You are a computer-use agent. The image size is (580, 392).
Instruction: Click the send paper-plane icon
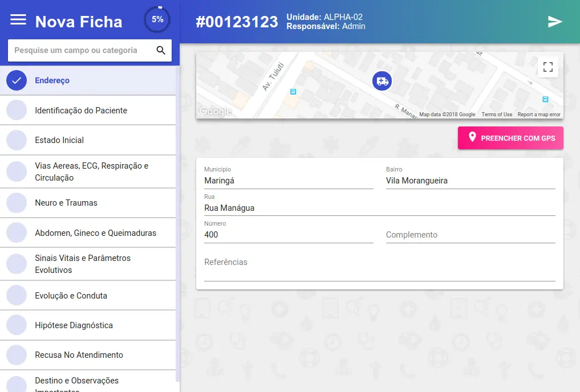(555, 22)
